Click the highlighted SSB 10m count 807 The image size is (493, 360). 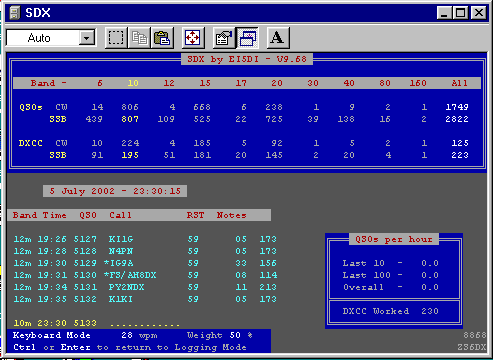tap(130, 119)
